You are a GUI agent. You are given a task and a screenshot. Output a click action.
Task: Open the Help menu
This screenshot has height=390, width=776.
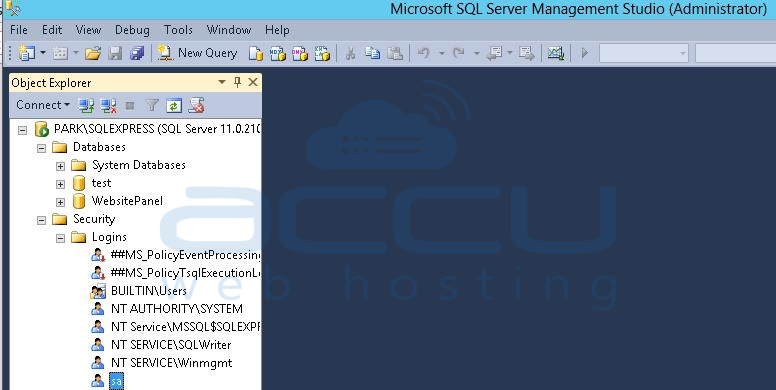[x=277, y=30]
